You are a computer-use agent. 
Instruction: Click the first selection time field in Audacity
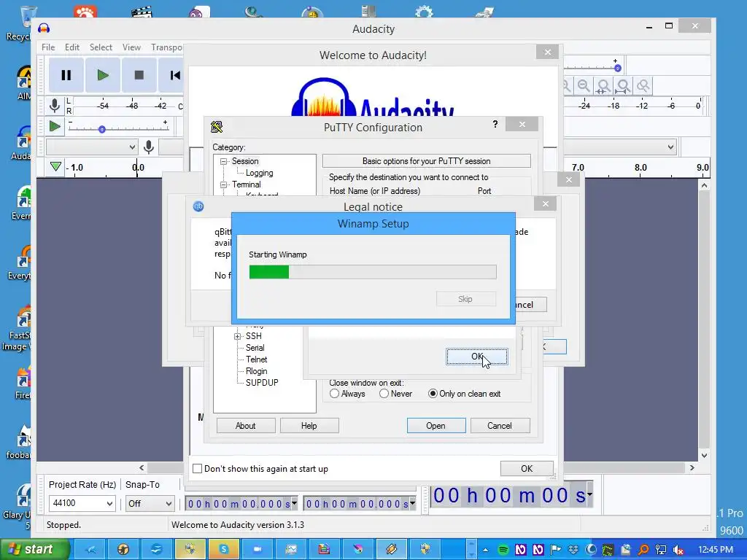(x=241, y=504)
